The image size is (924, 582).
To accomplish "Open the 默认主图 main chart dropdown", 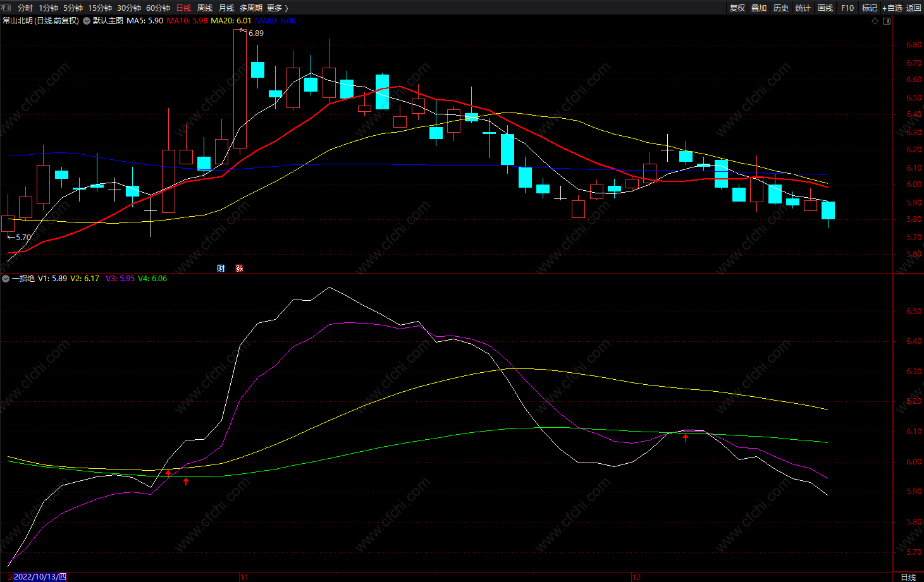I will pyautogui.click(x=87, y=21).
